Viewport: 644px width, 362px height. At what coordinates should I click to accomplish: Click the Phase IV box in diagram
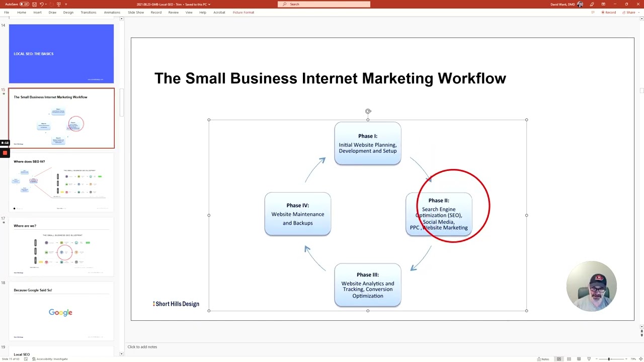(x=298, y=214)
